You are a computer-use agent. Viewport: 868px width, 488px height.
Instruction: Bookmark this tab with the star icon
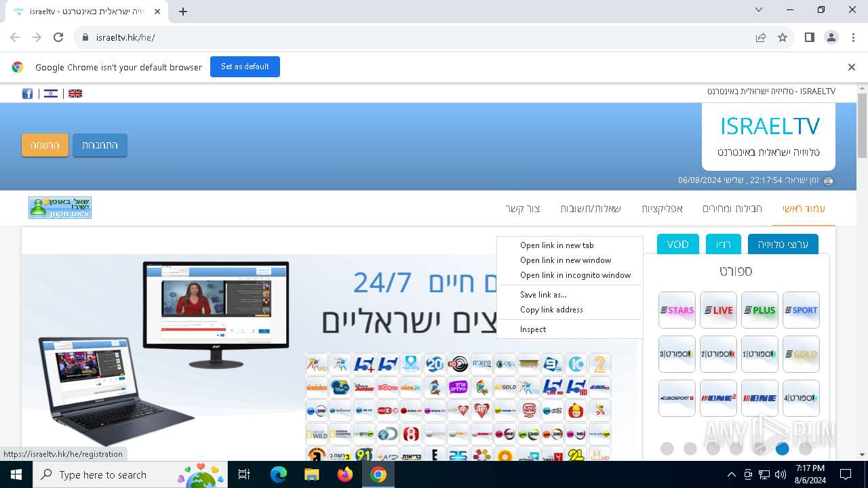(x=783, y=37)
